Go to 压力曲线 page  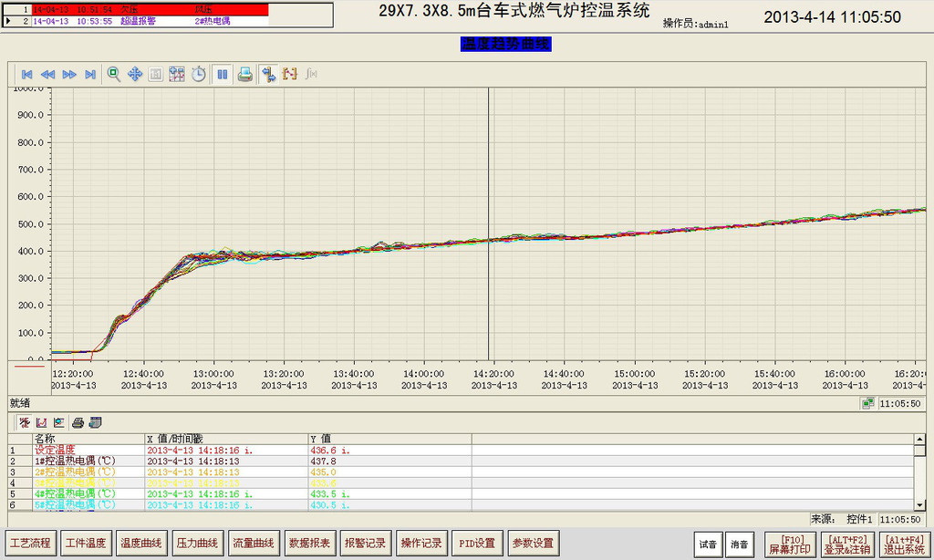198,544
